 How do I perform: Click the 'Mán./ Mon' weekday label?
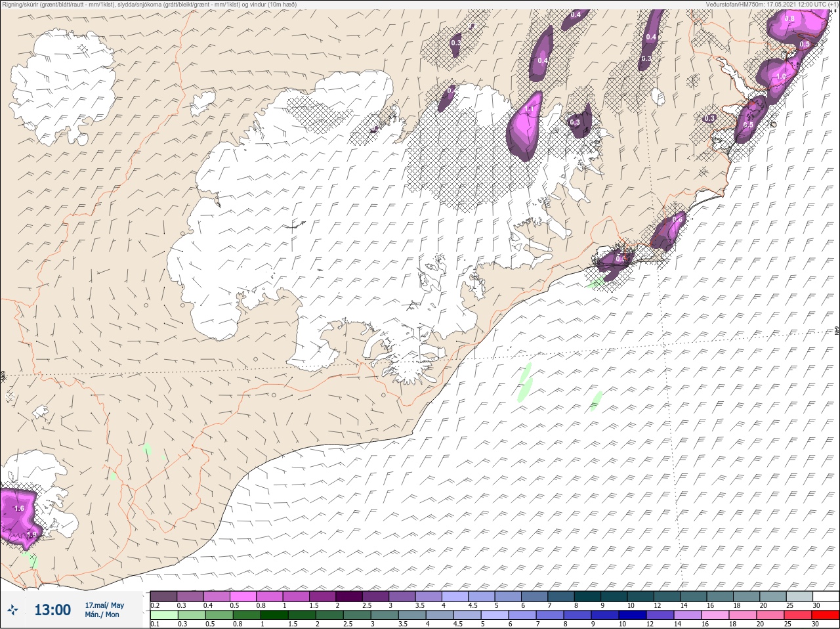(102, 615)
